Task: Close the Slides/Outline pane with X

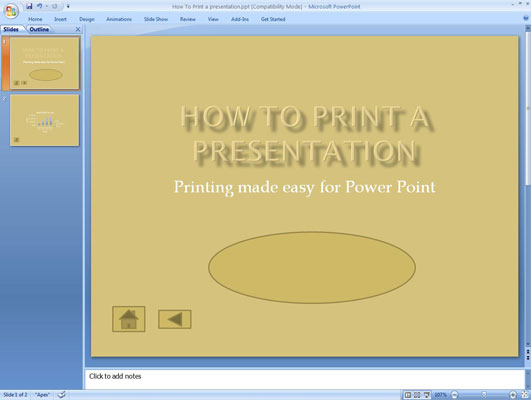Action: click(x=78, y=29)
